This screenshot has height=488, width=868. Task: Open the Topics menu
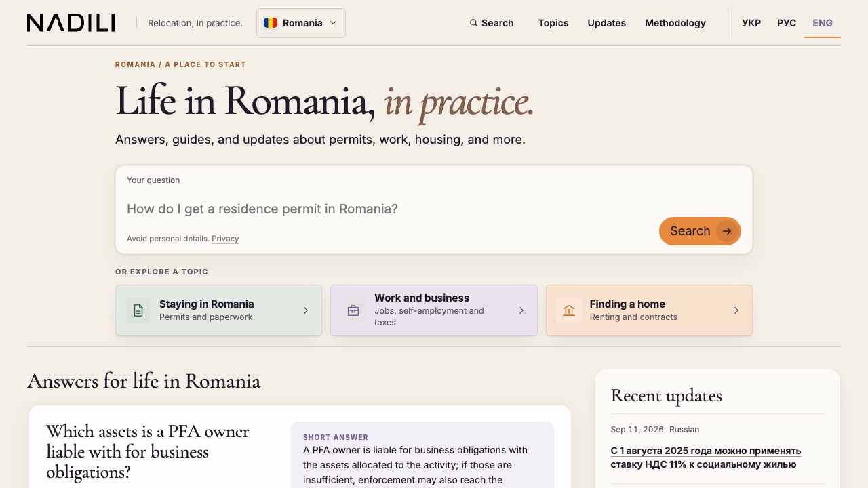(553, 23)
